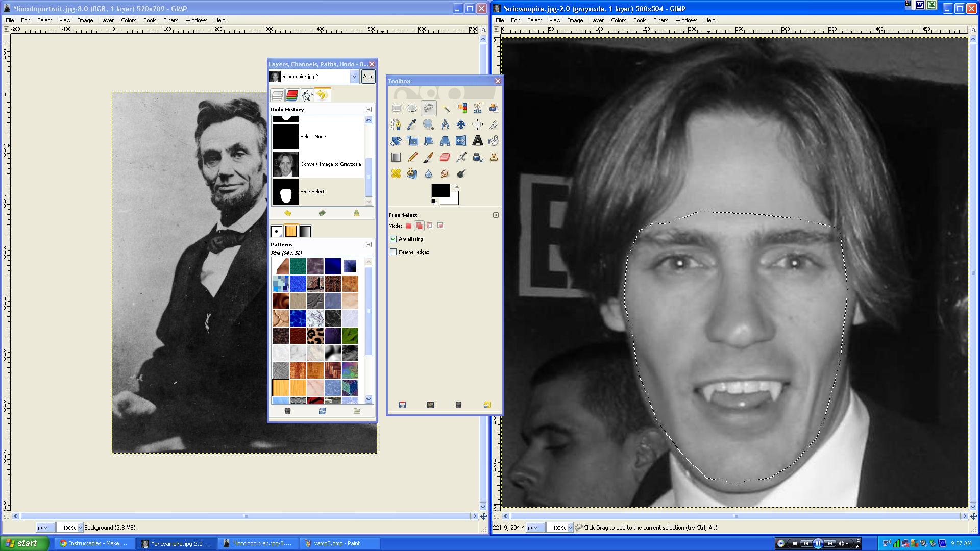
Task: Choose the Blur/Sharpen droplet tool
Action: pyautogui.click(x=429, y=173)
